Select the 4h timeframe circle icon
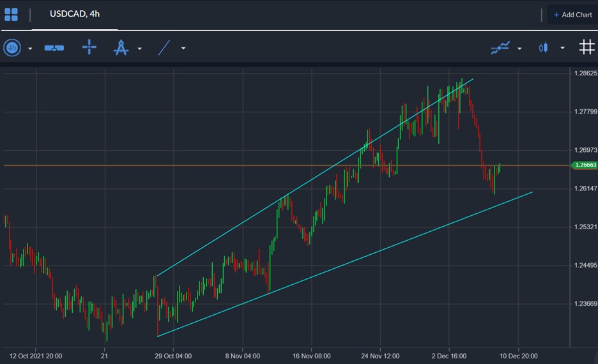The image size is (598, 364). (12, 48)
